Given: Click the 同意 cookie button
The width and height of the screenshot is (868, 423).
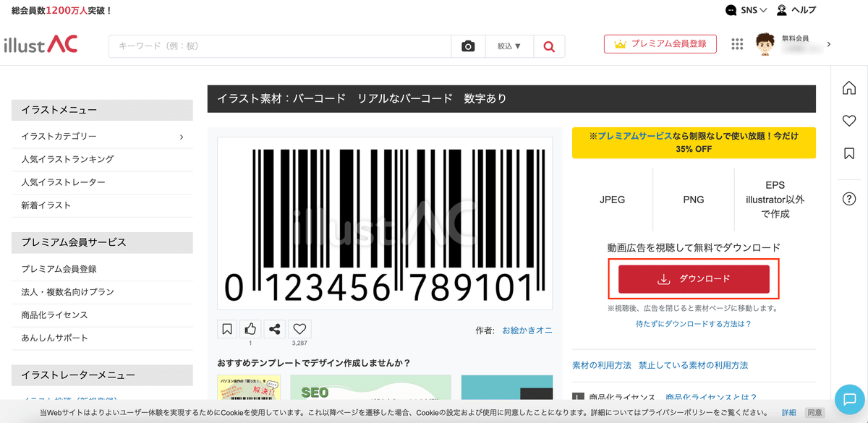Looking at the screenshot, I should pos(814,413).
